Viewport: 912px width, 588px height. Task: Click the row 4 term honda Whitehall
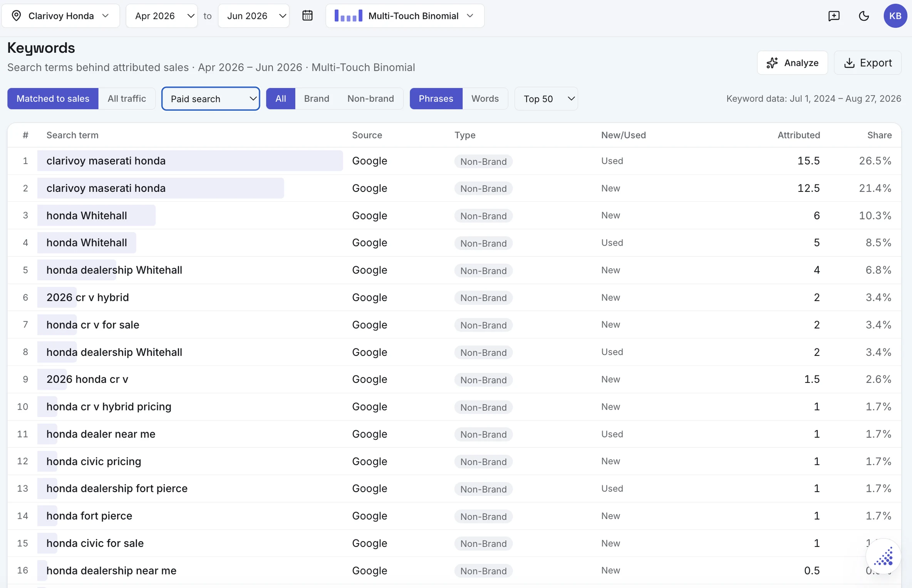87,243
